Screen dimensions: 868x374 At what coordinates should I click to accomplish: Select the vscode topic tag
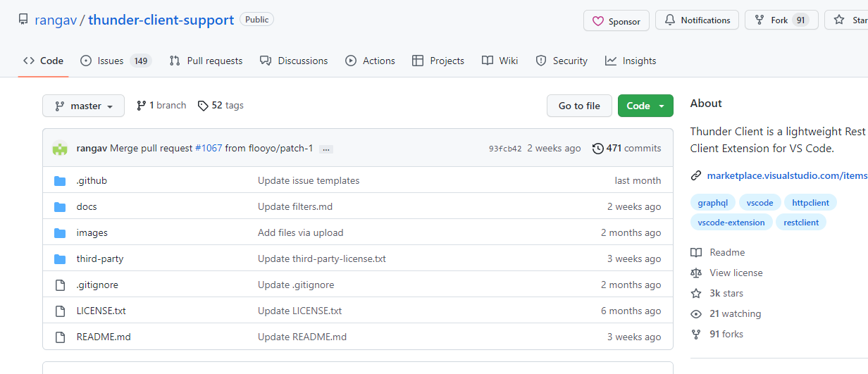(759, 203)
